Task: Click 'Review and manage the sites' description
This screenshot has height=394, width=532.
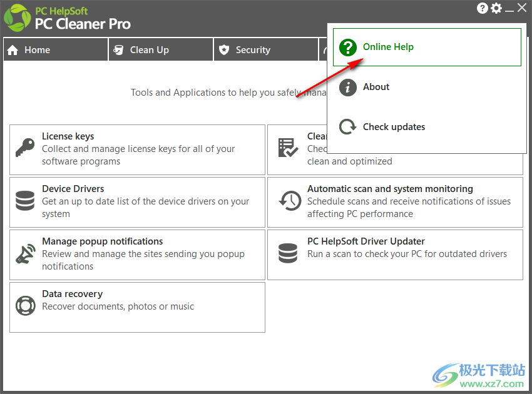Action: [x=143, y=260]
